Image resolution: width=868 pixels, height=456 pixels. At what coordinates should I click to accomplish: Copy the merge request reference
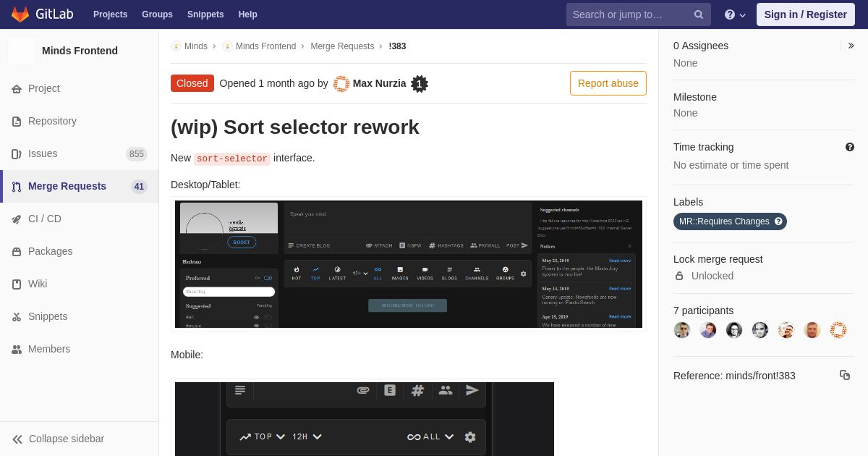[845, 375]
